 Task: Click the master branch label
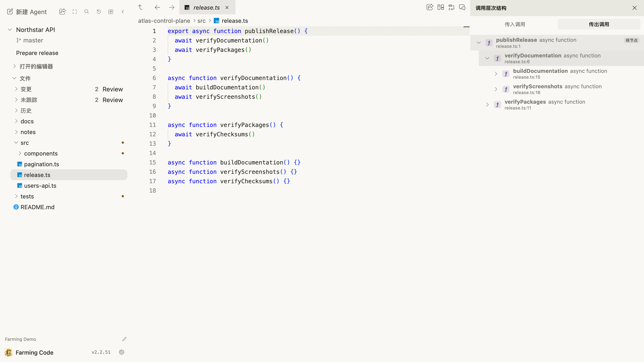tap(33, 40)
